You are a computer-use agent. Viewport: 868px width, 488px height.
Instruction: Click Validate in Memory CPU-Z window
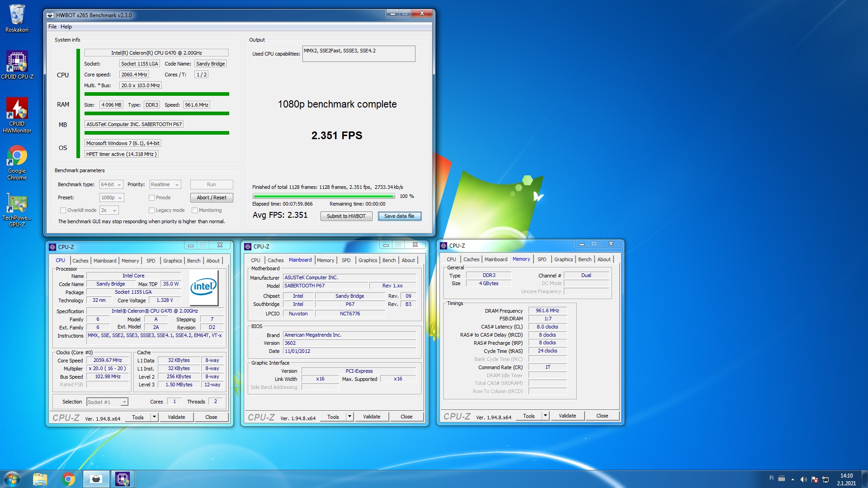click(x=567, y=416)
